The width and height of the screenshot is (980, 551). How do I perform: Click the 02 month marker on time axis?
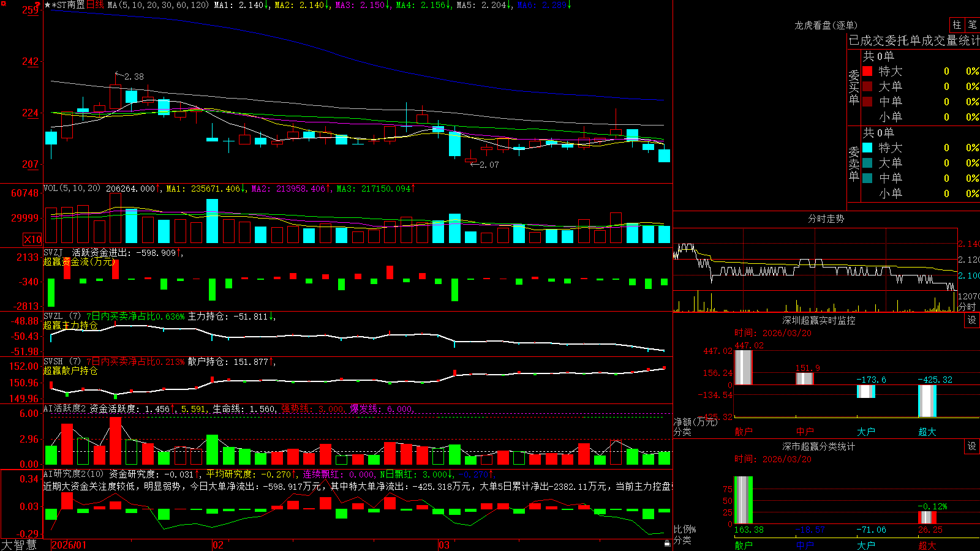(x=218, y=545)
